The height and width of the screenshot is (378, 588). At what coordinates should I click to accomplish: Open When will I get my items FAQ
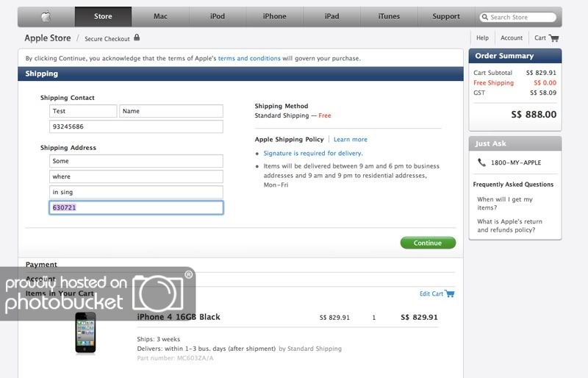(x=505, y=204)
